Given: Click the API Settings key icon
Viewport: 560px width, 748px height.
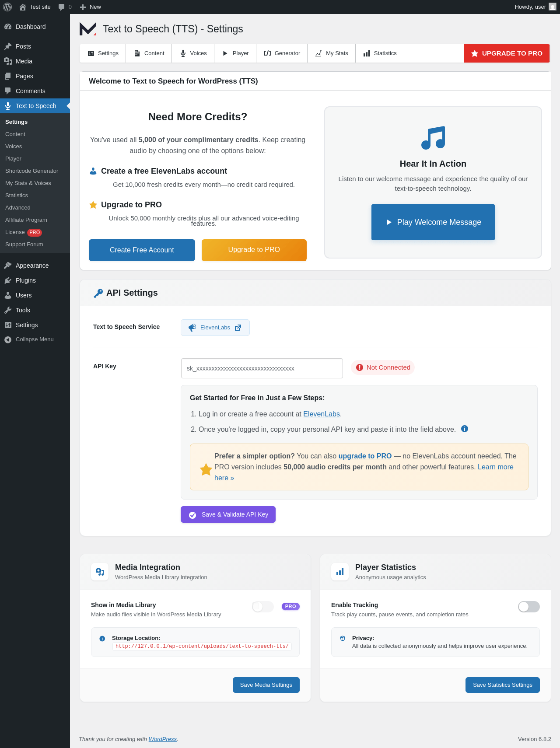Looking at the screenshot, I should point(98,293).
